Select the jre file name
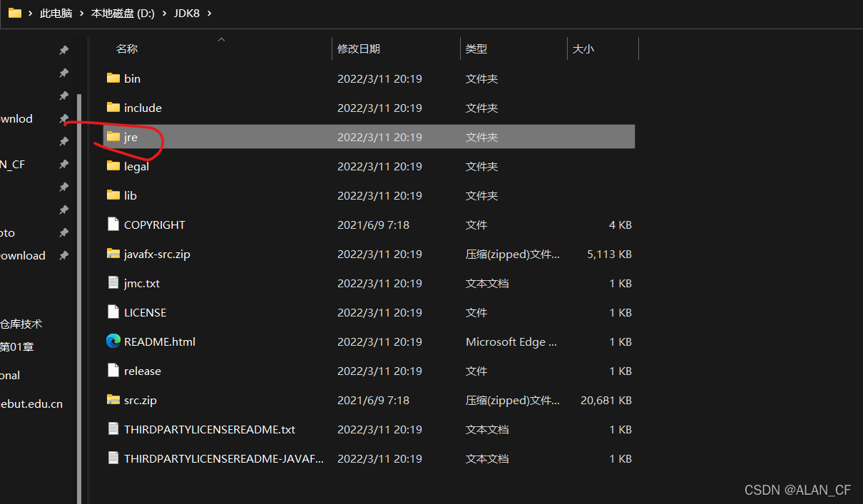 coord(131,137)
